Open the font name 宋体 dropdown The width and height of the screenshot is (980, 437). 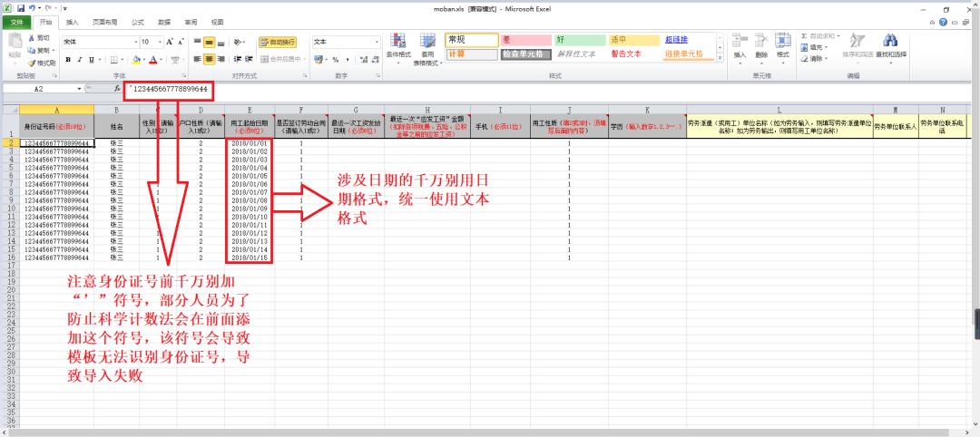pos(136,42)
